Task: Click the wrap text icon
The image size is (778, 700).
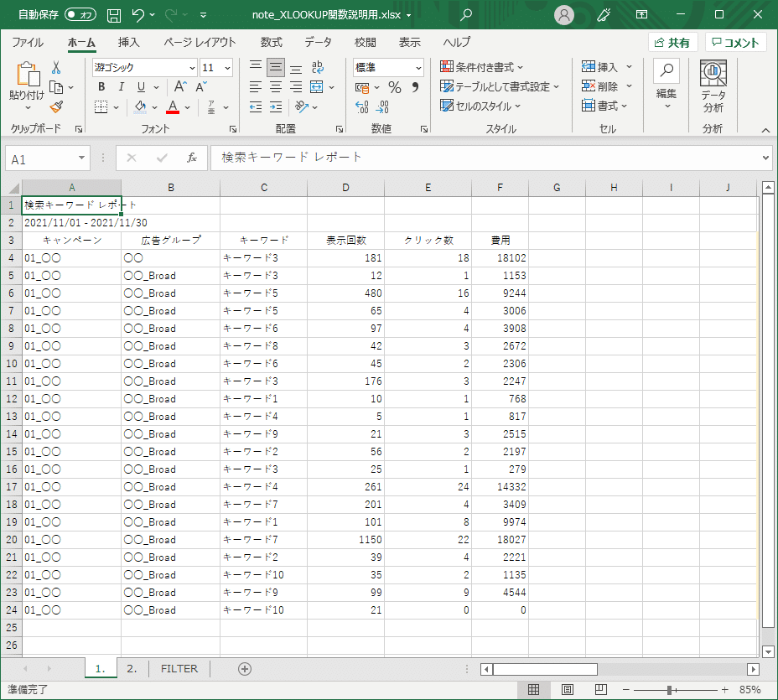Action: click(x=318, y=67)
